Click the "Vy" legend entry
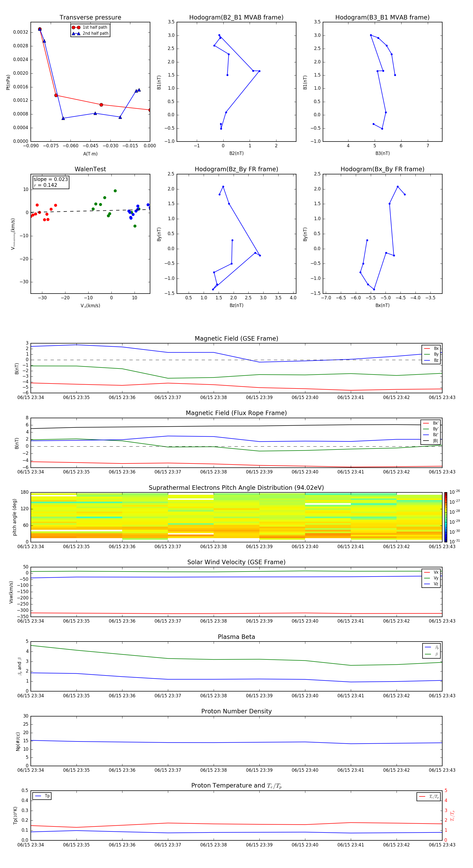Image resolution: width=473 pixels, height=868 pixels. 431,578
